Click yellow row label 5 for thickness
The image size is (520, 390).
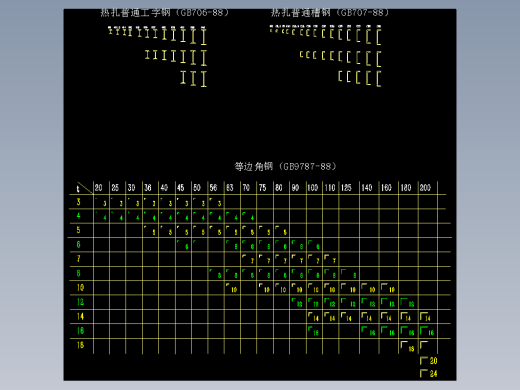coord(79,230)
